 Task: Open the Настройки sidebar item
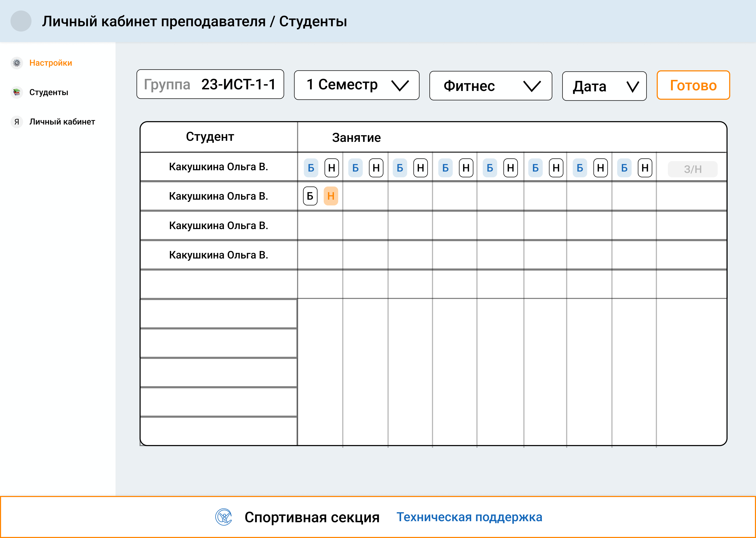click(x=51, y=63)
